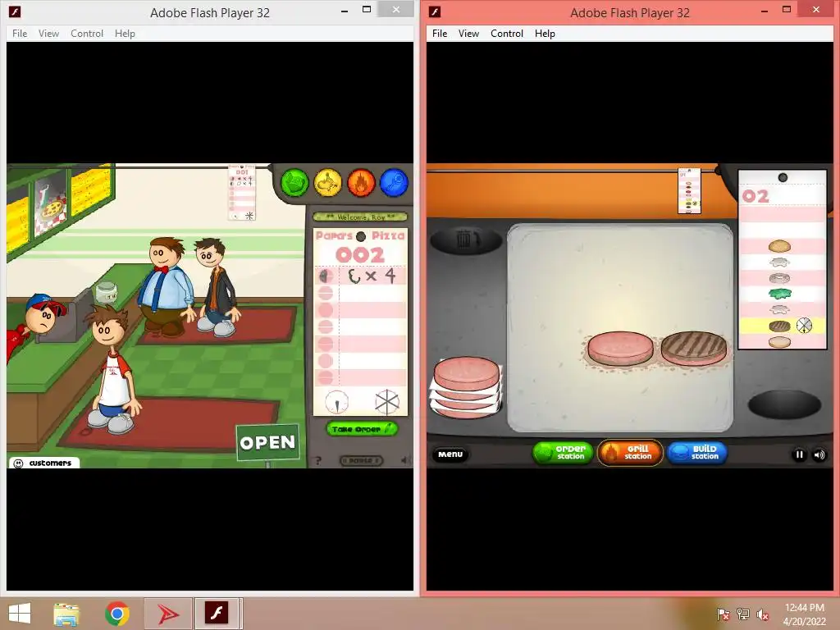Click the Take Order button
Viewport: 840px width, 630px height.
[x=362, y=428]
